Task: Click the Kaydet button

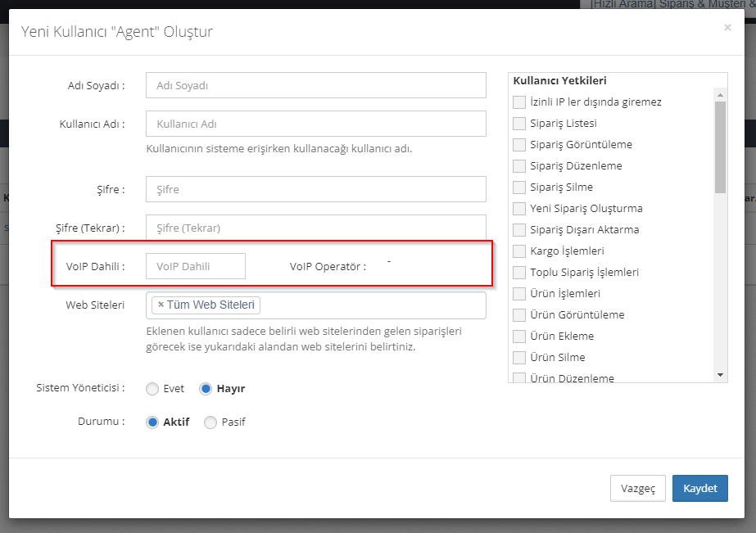Action: point(699,488)
